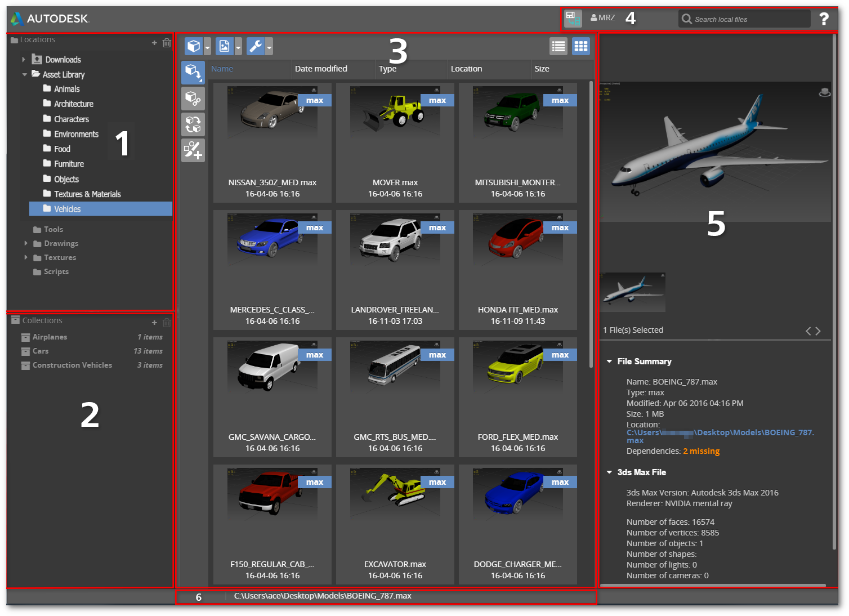Add a new location with the plus icon
The height and width of the screenshot is (616, 849).
154,43
